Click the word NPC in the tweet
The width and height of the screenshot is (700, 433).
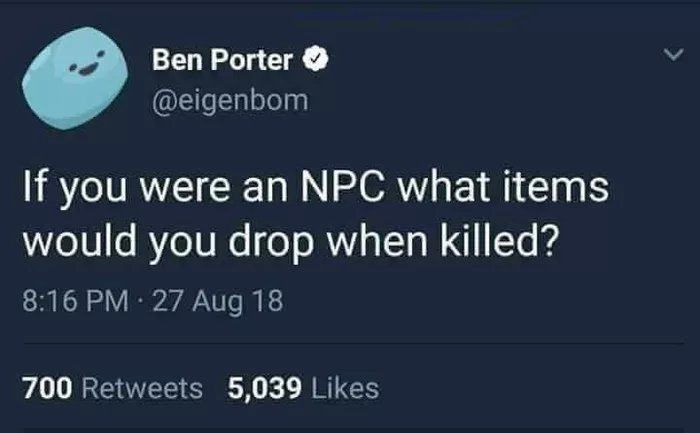click(x=342, y=187)
